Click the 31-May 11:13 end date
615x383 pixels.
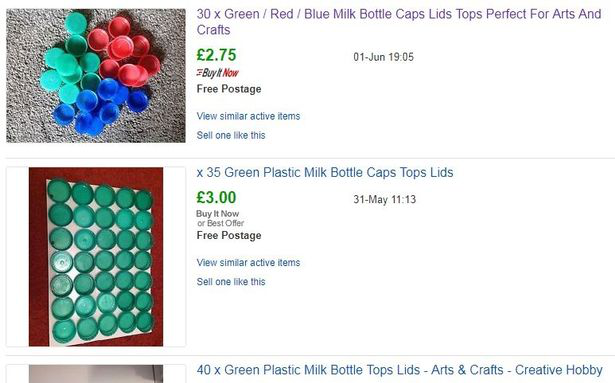[x=385, y=199]
